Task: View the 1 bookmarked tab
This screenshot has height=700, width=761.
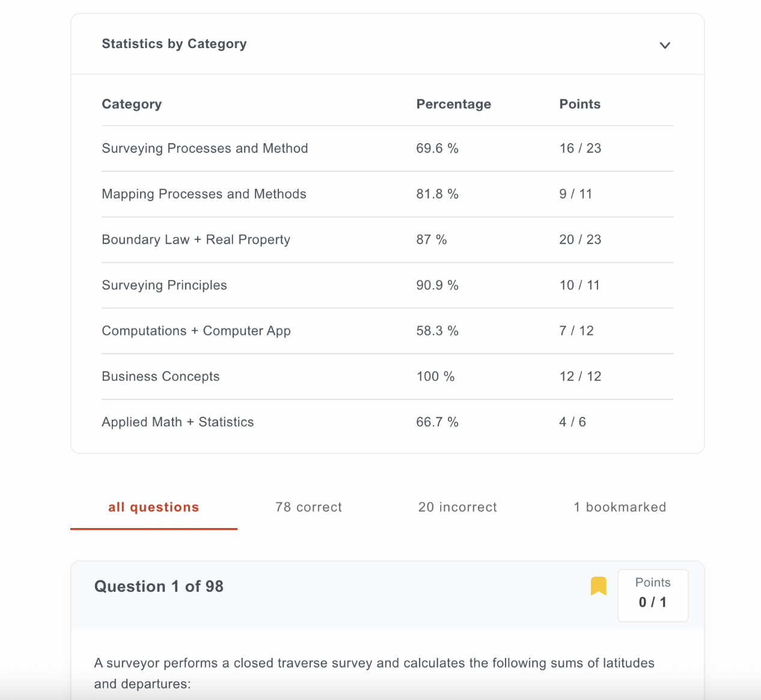Action: 620,507
